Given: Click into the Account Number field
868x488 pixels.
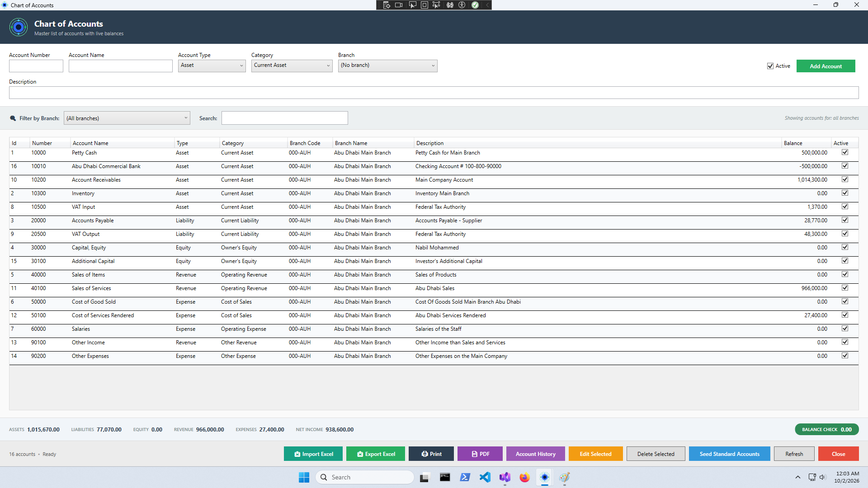Looking at the screenshot, I should [x=36, y=66].
